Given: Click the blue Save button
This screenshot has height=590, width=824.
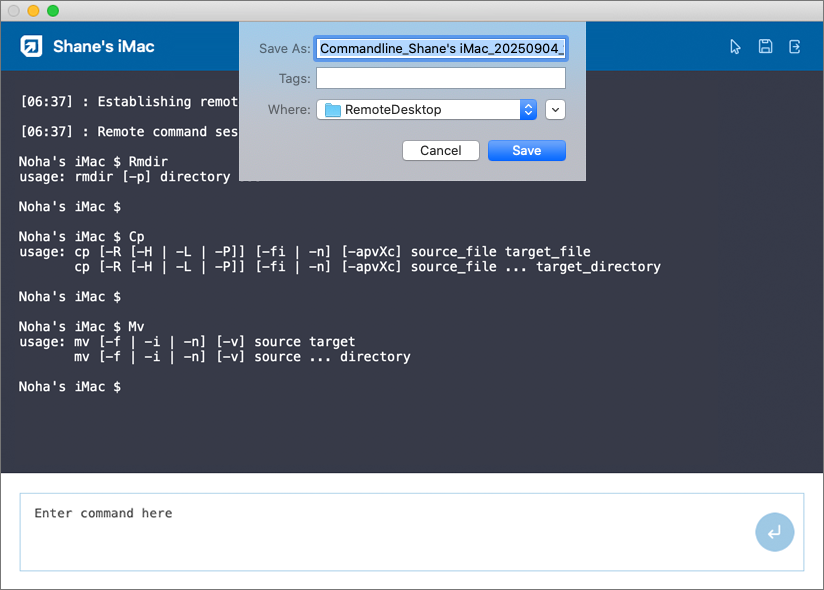Looking at the screenshot, I should [x=527, y=151].
